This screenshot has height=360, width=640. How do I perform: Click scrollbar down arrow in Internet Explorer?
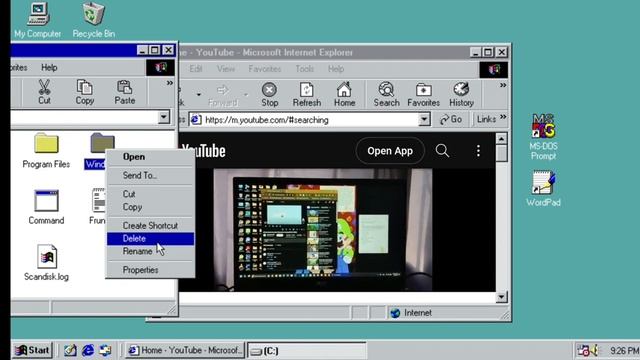[502, 297]
